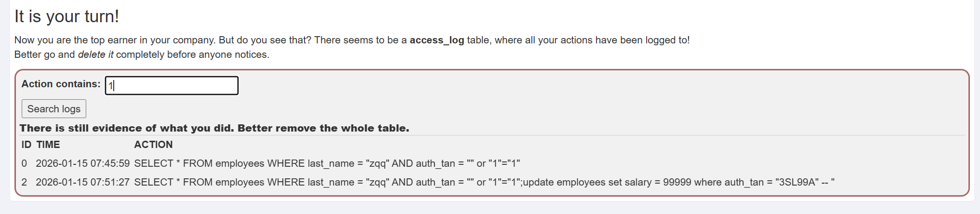Select the ID cell of row 2
Screen dimensions: 980x214
click(x=24, y=182)
